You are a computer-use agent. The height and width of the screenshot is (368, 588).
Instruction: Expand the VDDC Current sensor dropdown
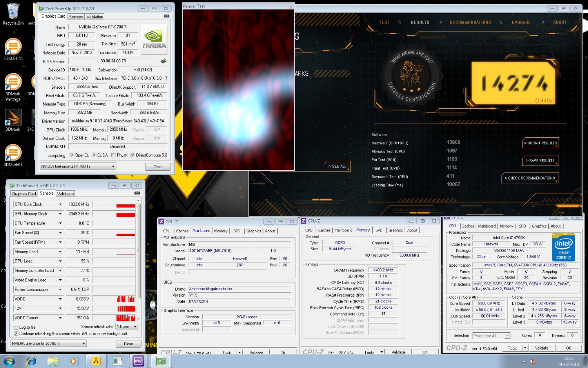(60, 318)
